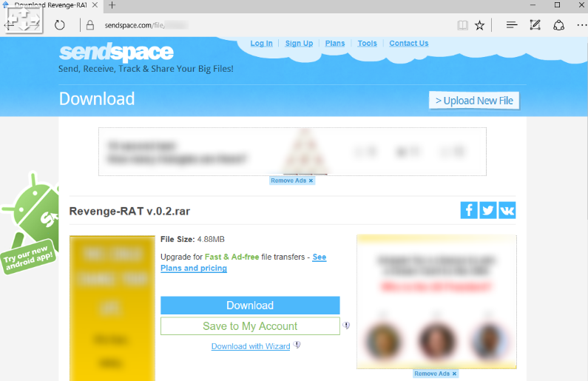Screen dimensions: 588x381
Task: Open browser More actions ellipsis menu
Action: pyautogui.click(x=581, y=25)
